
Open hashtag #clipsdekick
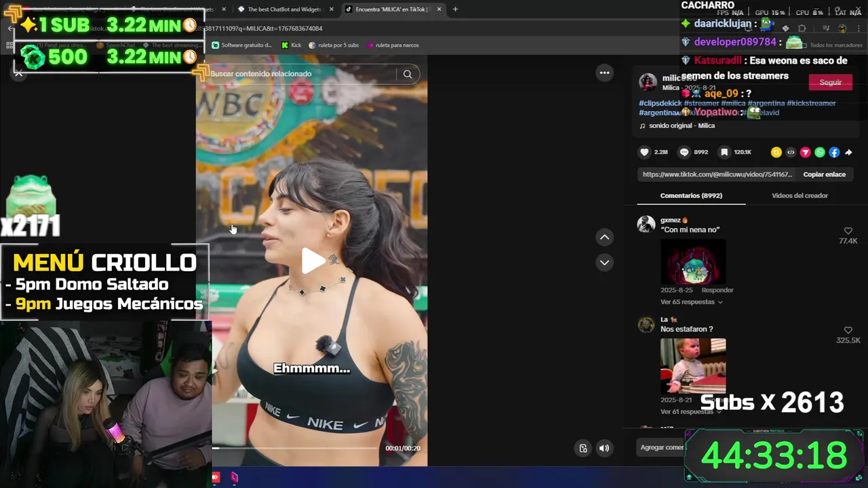coord(660,103)
